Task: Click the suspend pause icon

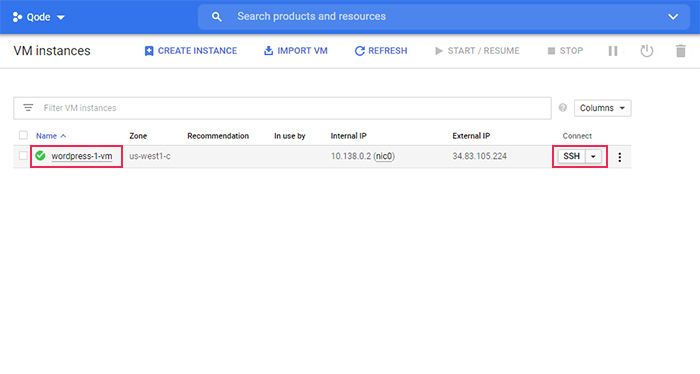Action: click(613, 51)
